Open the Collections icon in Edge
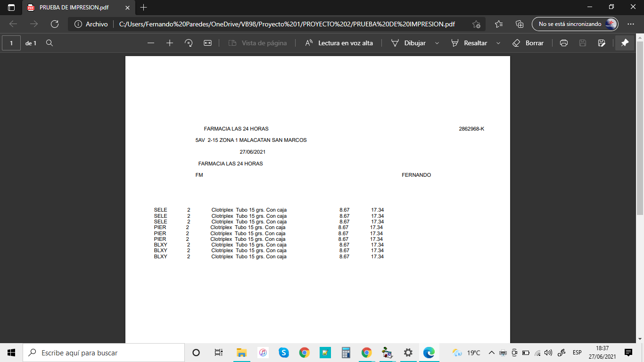The image size is (644, 362). coord(520,24)
